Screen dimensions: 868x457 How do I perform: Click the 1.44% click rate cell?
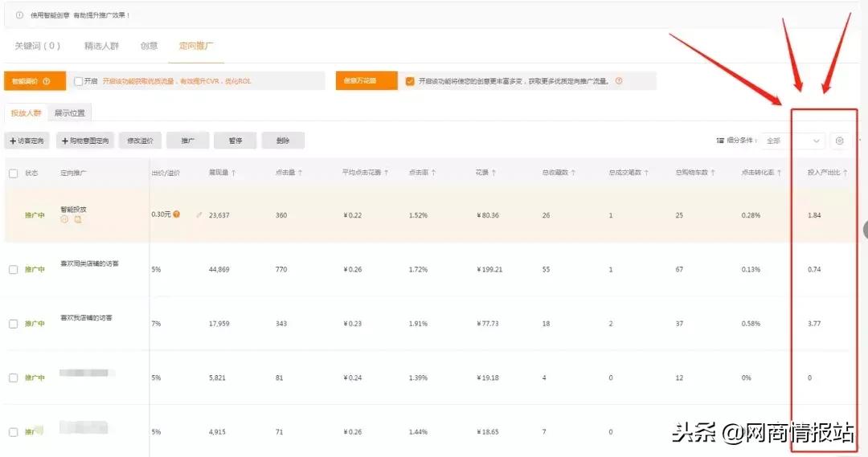click(418, 432)
